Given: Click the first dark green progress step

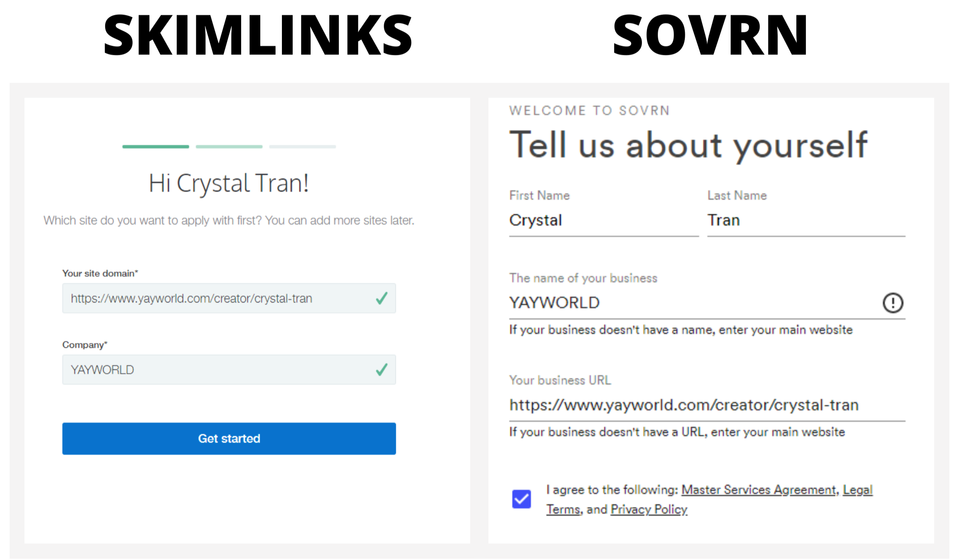Looking at the screenshot, I should [156, 147].
